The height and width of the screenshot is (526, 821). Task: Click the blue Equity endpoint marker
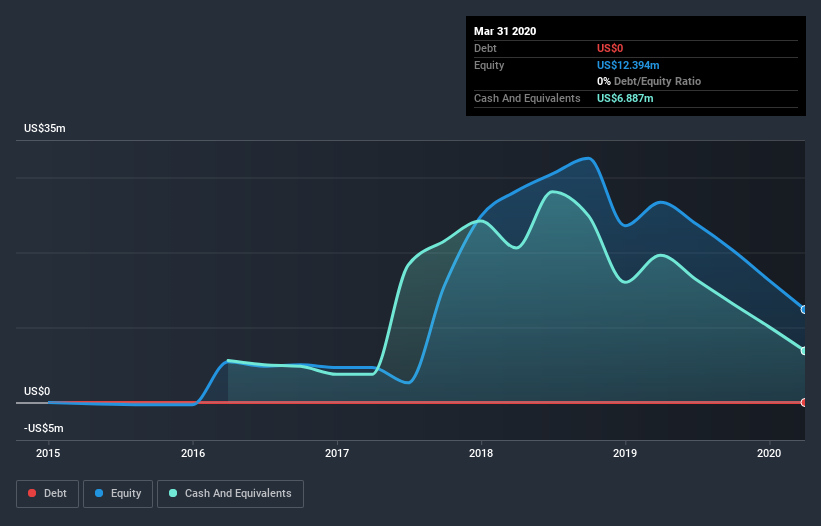click(804, 310)
